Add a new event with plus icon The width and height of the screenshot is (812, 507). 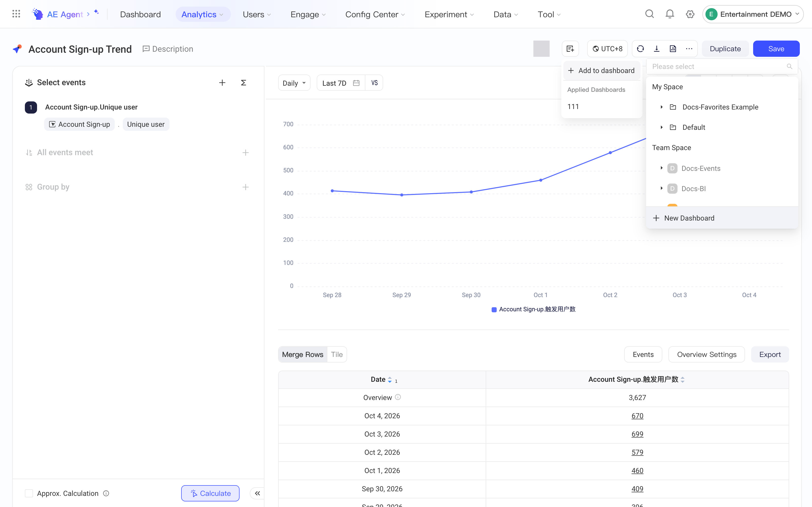click(x=222, y=82)
